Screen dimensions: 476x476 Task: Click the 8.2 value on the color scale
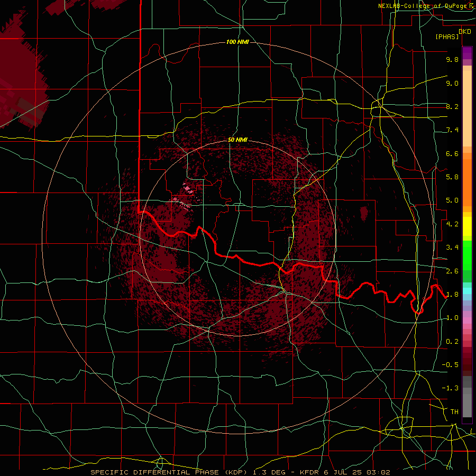point(452,106)
